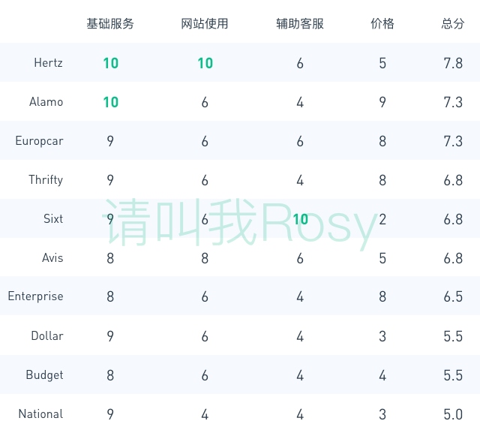Click Avis's price score 5
480x448 pixels.
coord(382,258)
